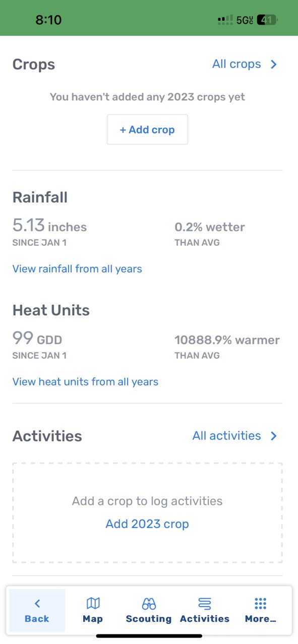Open the Map icon in bottom bar
The height and width of the screenshot is (644, 298).
tap(93, 603)
